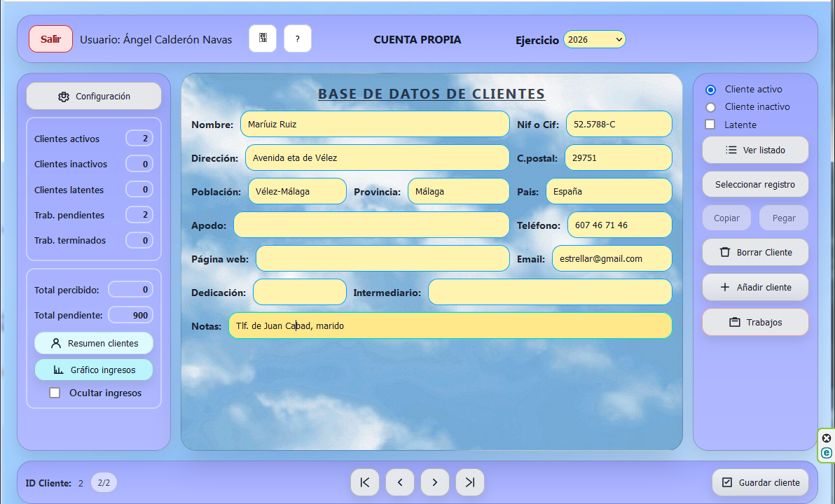Jump to the last client record
This screenshot has height=504, width=835.
(x=470, y=482)
